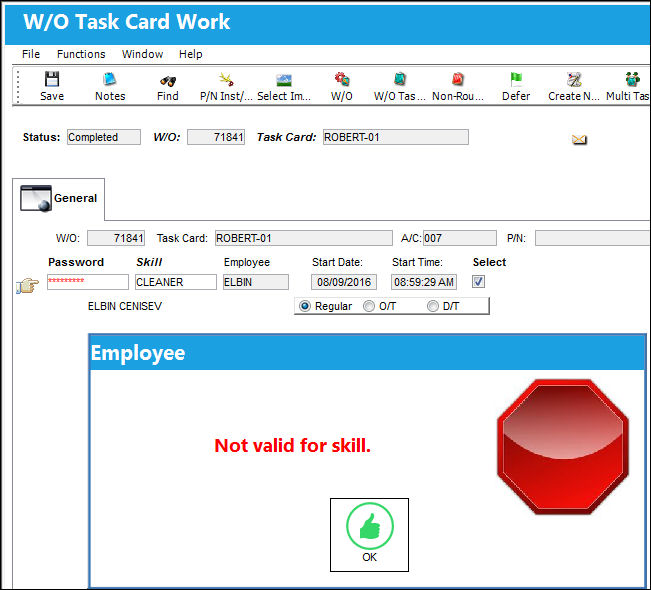Click the red stop sign icon
The width and height of the screenshot is (651, 590).
tap(563, 447)
